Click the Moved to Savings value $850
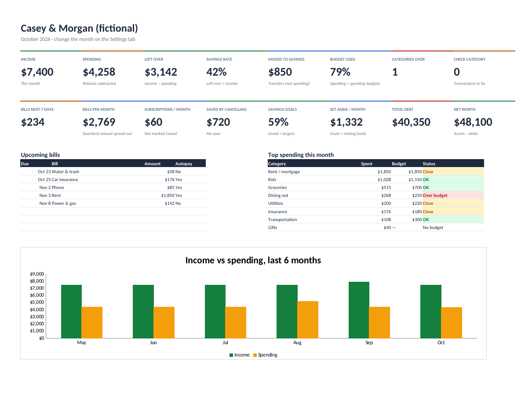 click(280, 72)
